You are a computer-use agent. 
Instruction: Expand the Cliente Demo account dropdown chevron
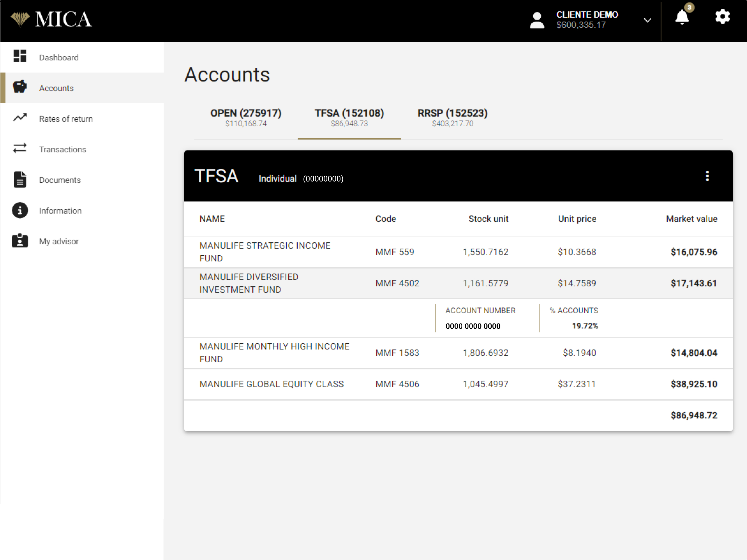[647, 20]
